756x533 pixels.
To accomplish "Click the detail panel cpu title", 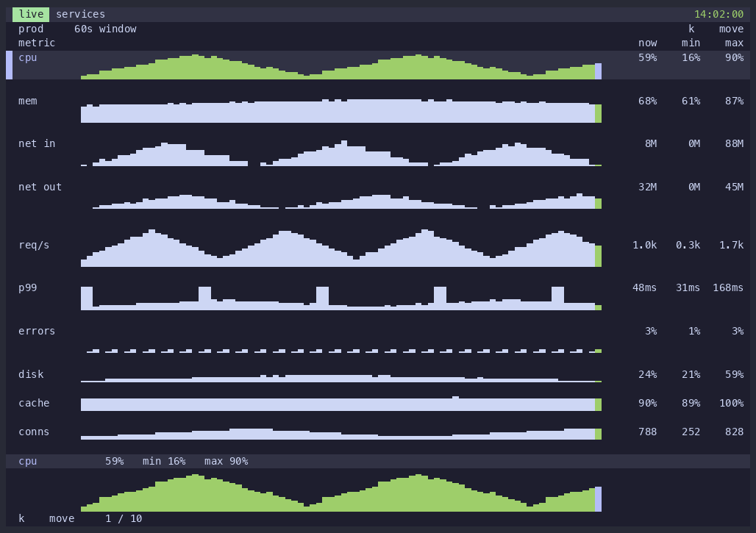I will pos(27,461).
